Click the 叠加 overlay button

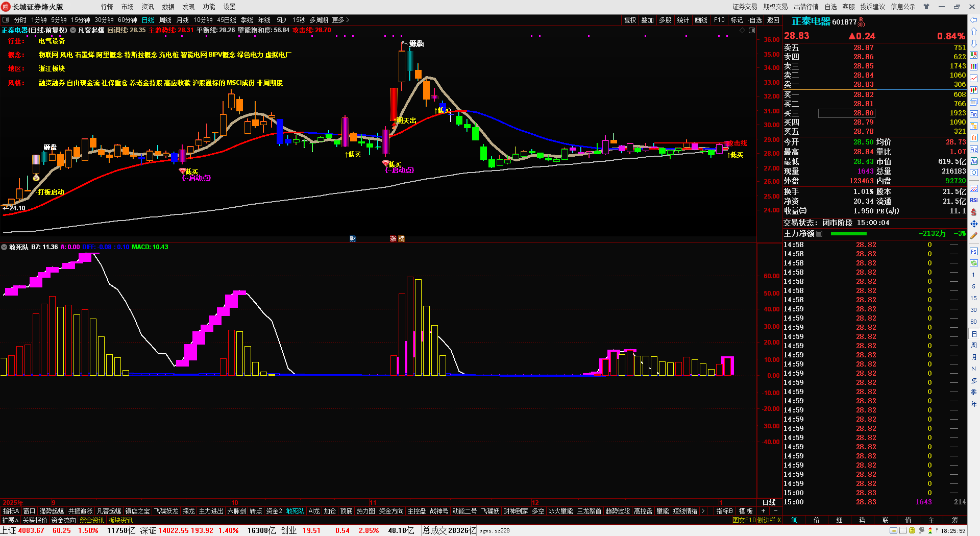(648, 20)
